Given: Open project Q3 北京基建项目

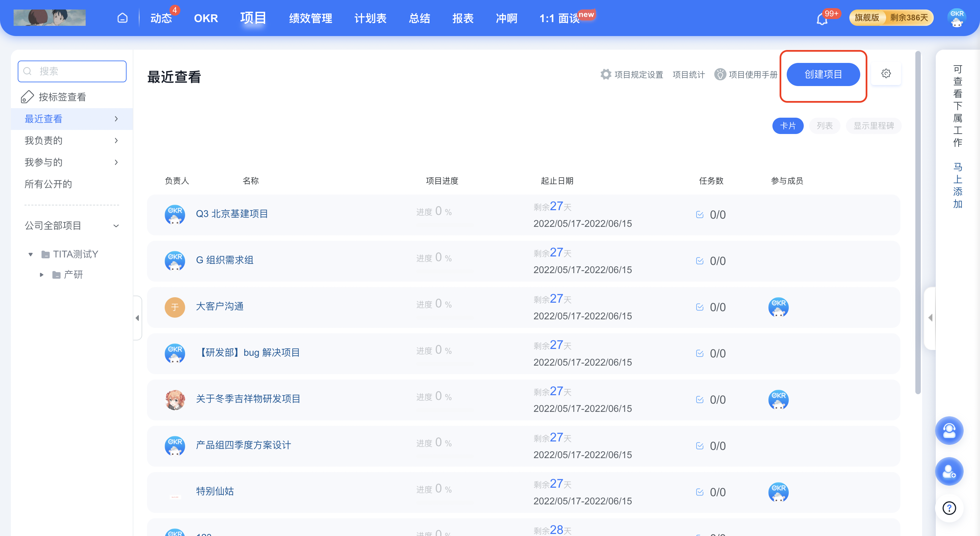Looking at the screenshot, I should 232,214.
